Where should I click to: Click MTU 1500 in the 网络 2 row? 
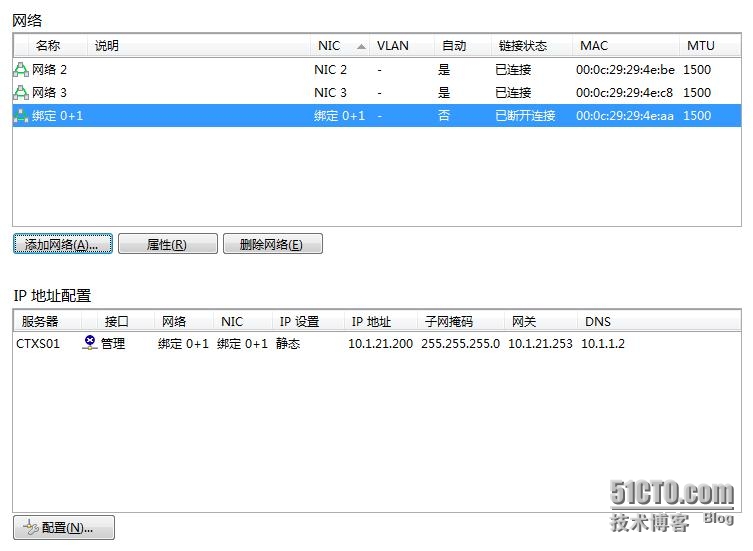pos(697,70)
